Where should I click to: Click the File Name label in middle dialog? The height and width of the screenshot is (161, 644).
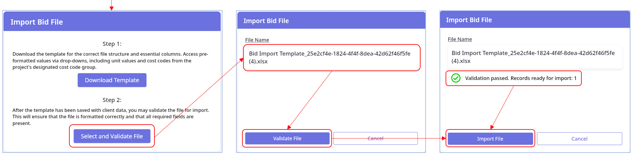[x=257, y=40]
